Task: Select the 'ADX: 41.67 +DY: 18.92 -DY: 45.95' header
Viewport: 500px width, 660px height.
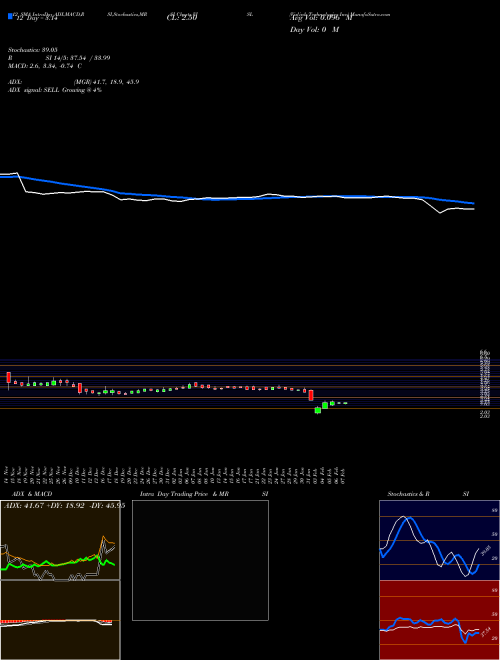Action: click(64, 506)
